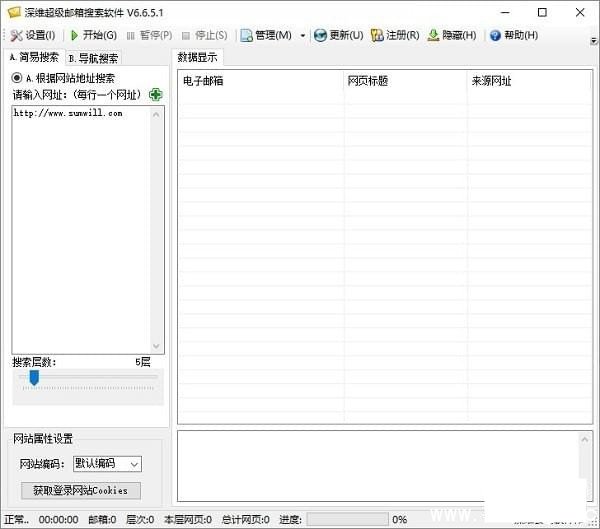Click the http://www.sunwill.com line in the URL list

point(68,113)
